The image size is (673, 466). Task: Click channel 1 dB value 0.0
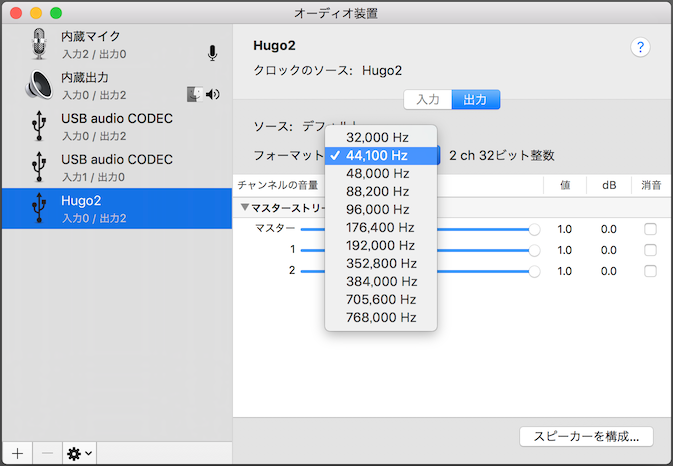pyautogui.click(x=609, y=250)
